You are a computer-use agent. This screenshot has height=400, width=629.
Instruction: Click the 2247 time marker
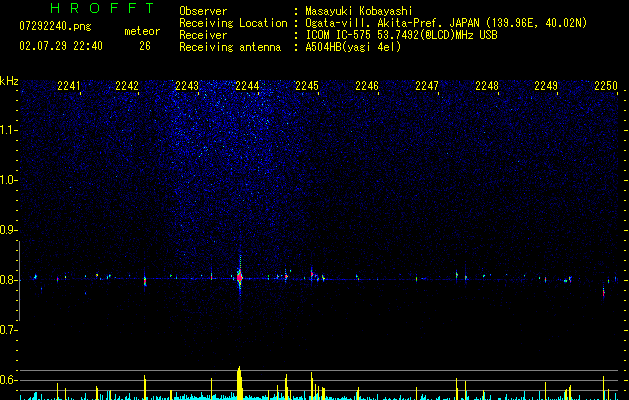pos(427,85)
